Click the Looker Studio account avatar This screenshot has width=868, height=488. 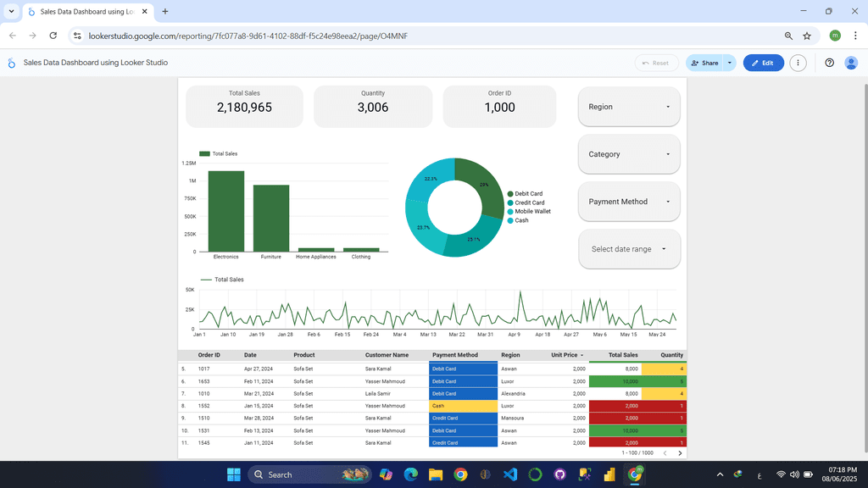tap(851, 63)
